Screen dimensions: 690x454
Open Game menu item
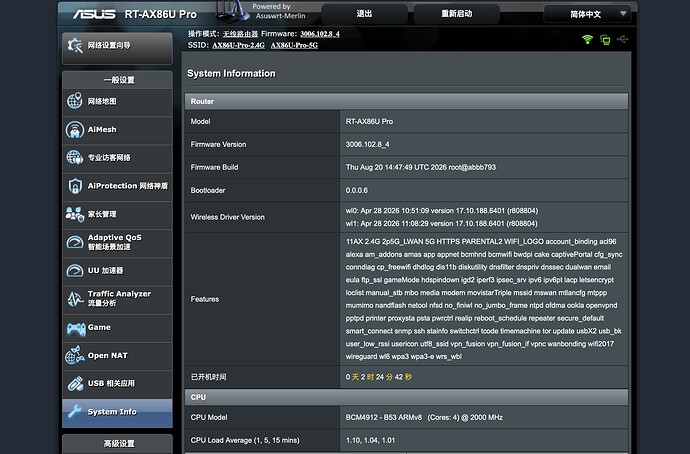click(x=117, y=327)
